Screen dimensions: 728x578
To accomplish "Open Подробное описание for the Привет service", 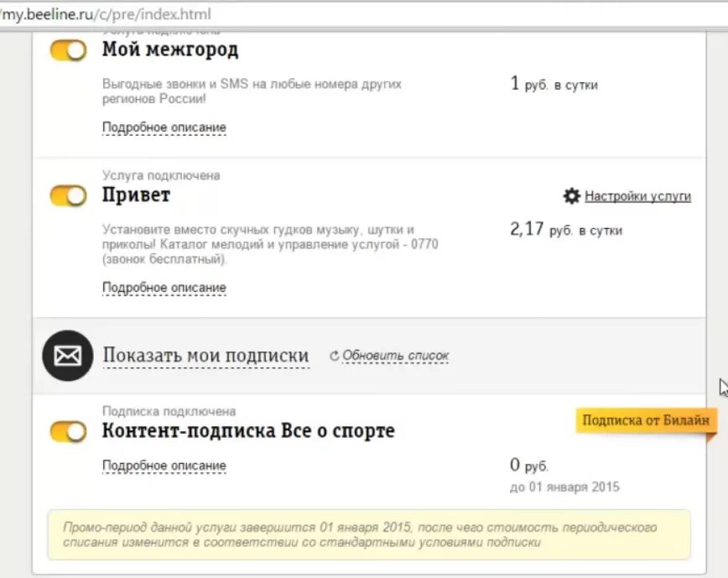I will point(164,287).
